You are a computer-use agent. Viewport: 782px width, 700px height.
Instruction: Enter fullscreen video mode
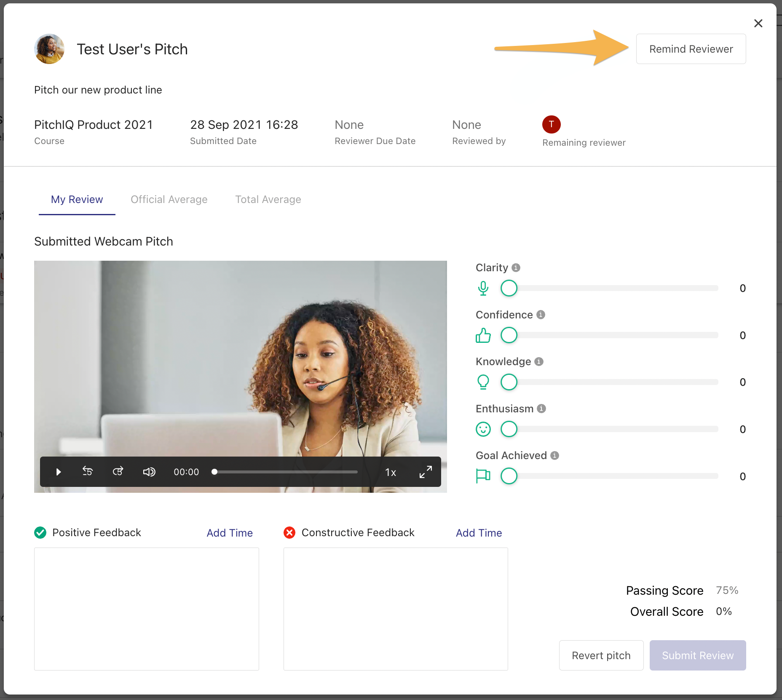426,472
